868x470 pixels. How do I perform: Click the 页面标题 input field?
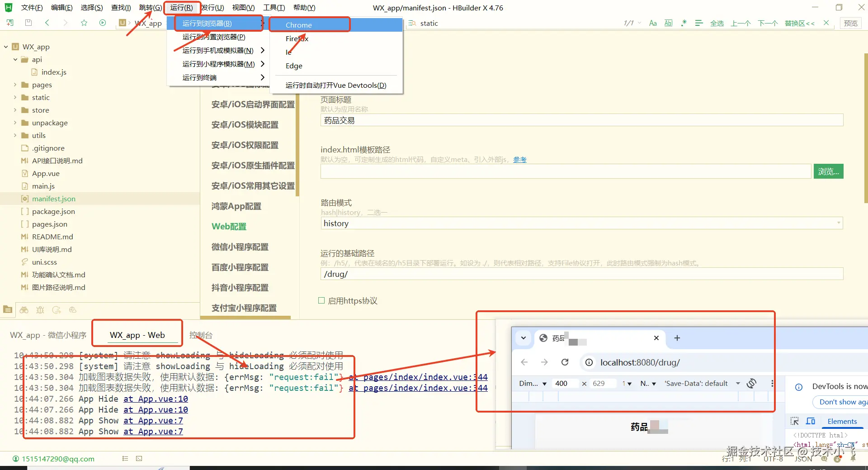click(582, 120)
